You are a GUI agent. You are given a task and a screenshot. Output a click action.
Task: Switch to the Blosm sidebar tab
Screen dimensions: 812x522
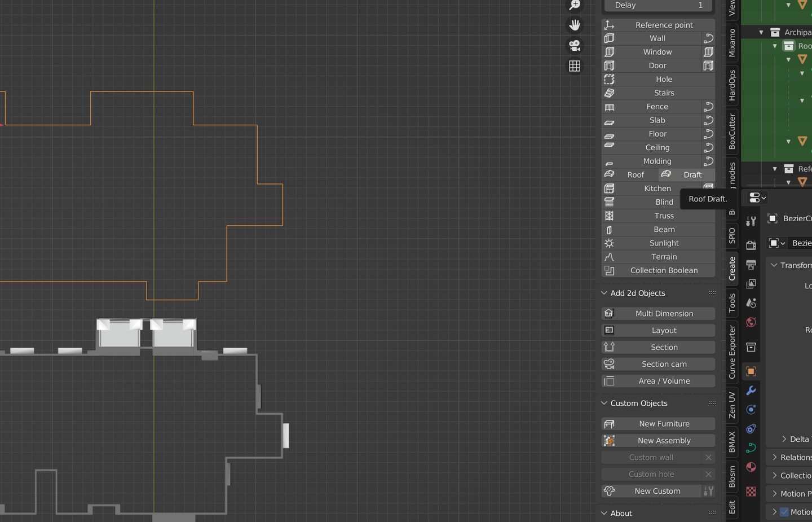(732, 477)
